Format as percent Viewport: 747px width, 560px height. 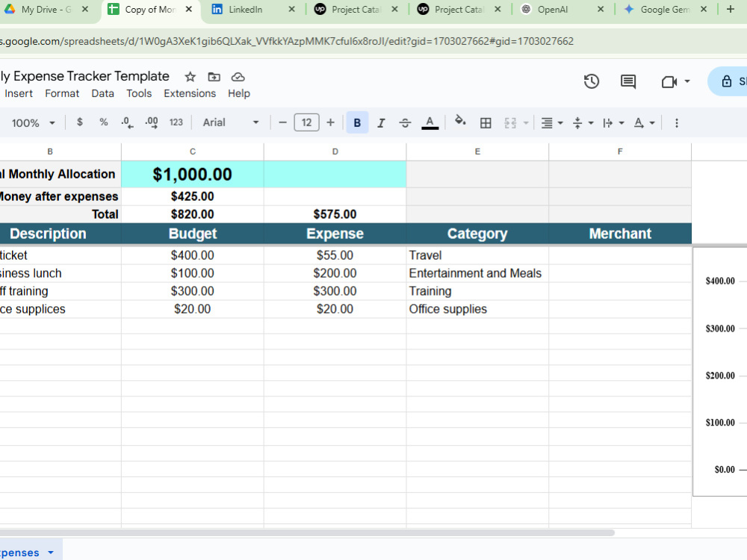tap(103, 122)
